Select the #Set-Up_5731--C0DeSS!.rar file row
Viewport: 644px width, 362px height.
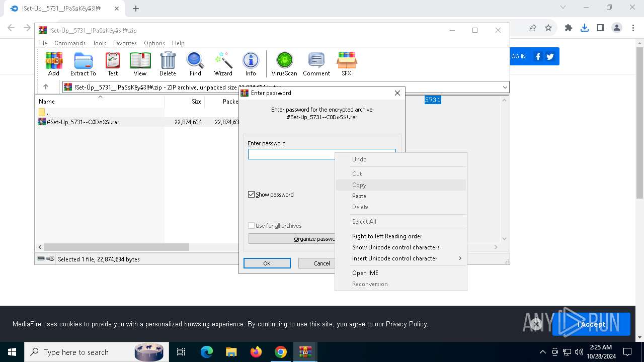point(137,122)
